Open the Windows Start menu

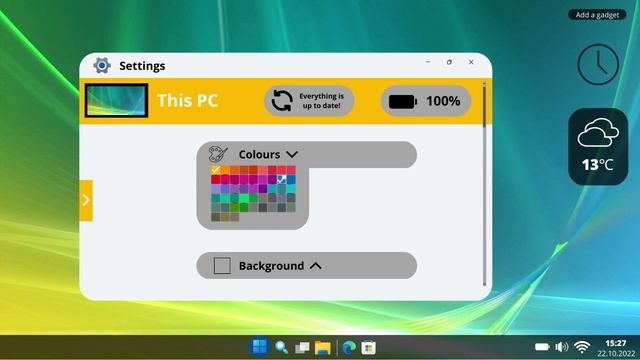click(259, 347)
